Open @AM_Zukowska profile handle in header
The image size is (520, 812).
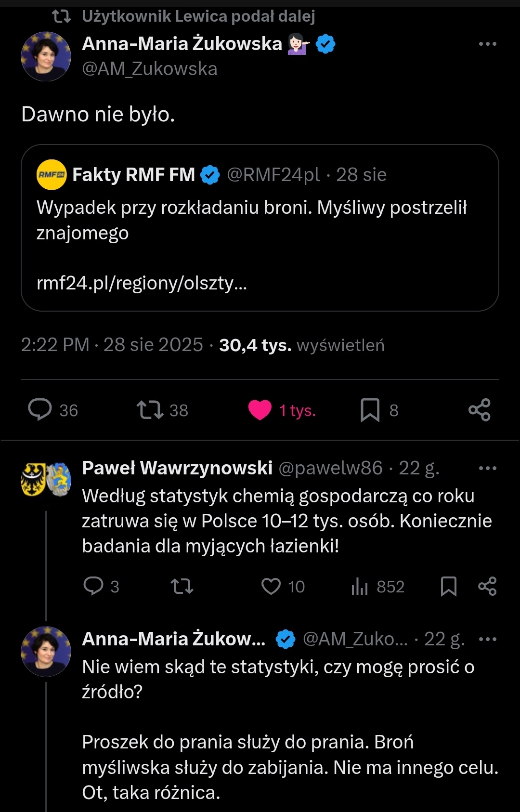pos(150,69)
